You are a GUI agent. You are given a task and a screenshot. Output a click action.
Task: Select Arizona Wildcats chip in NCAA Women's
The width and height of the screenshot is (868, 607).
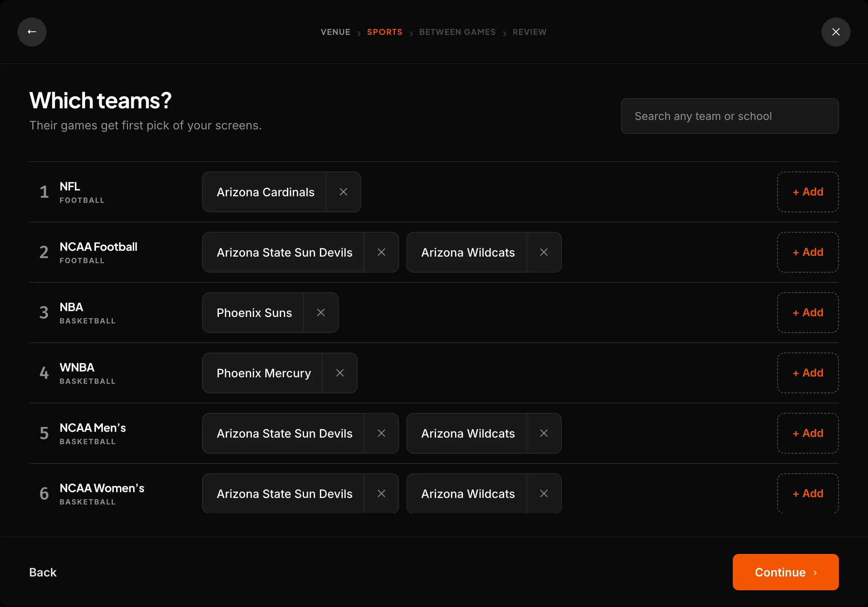[x=467, y=494]
